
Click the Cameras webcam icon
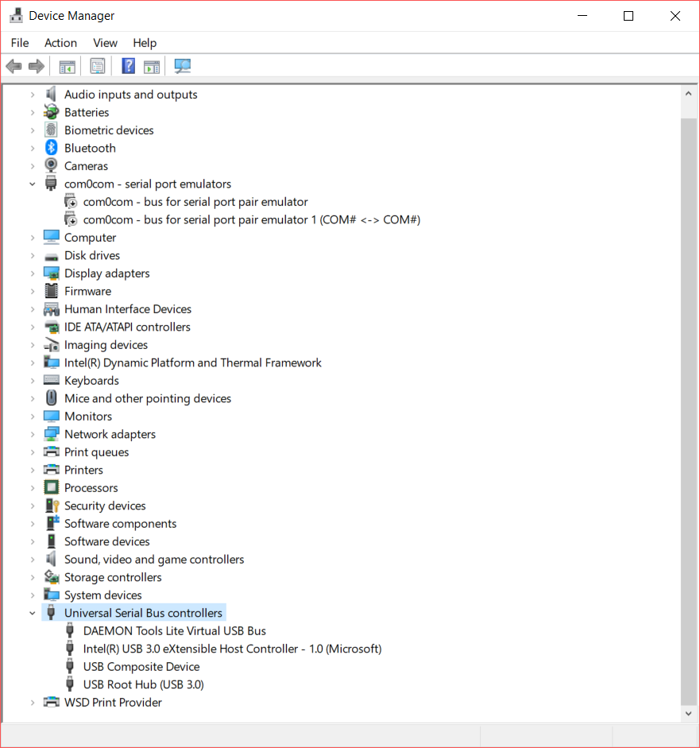coord(51,165)
